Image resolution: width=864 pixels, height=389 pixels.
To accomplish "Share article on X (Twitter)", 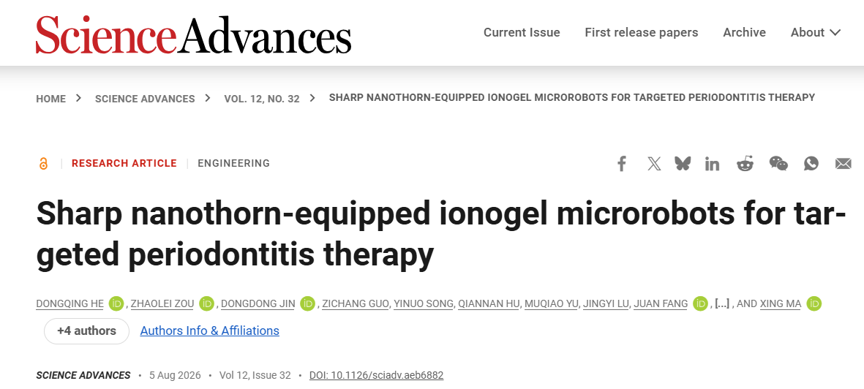I will click(x=654, y=164).
